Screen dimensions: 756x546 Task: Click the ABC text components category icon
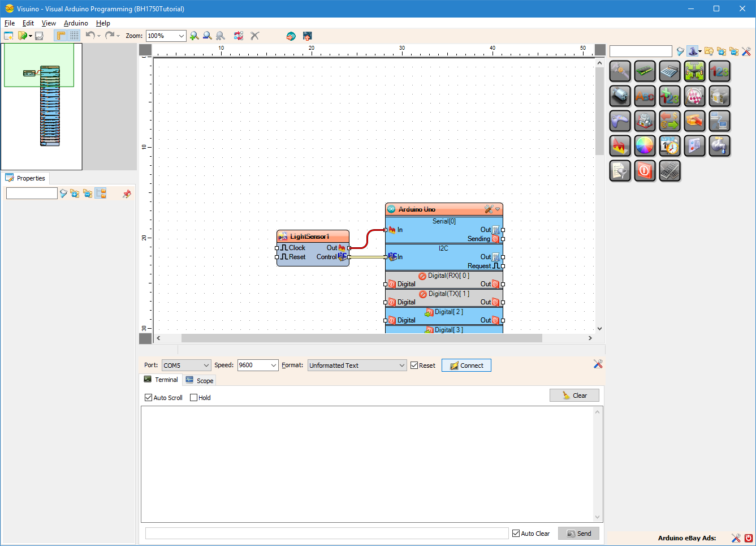coord(645,96)
